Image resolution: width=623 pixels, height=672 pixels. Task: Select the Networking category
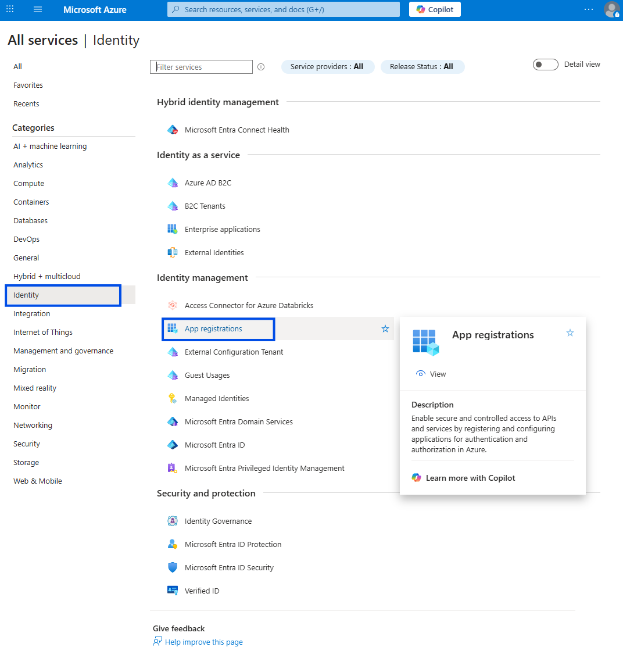pos(33,425)
